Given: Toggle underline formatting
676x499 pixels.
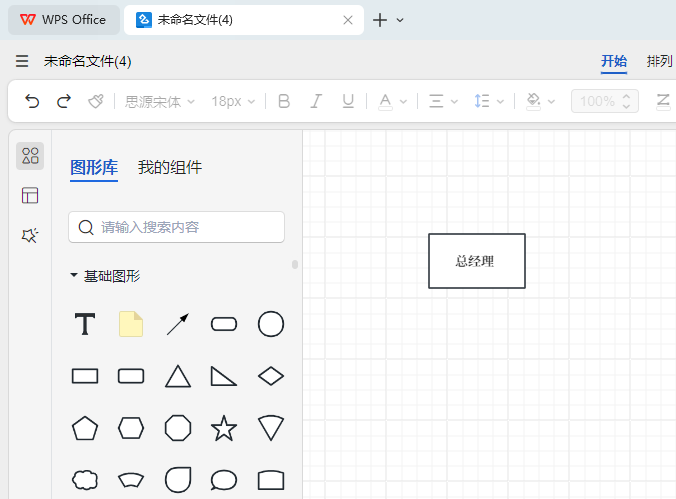Looking at the screenshot, I should [x=348, y=101].
